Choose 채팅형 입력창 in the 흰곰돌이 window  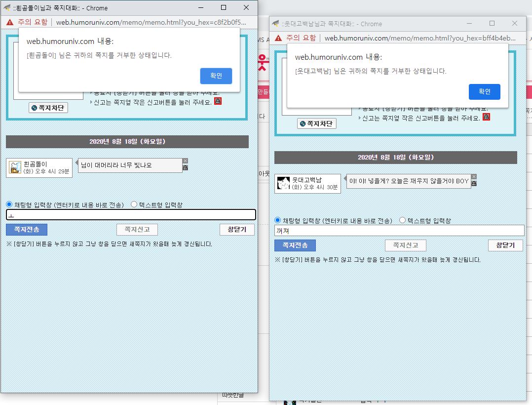[x=9, y=204]
